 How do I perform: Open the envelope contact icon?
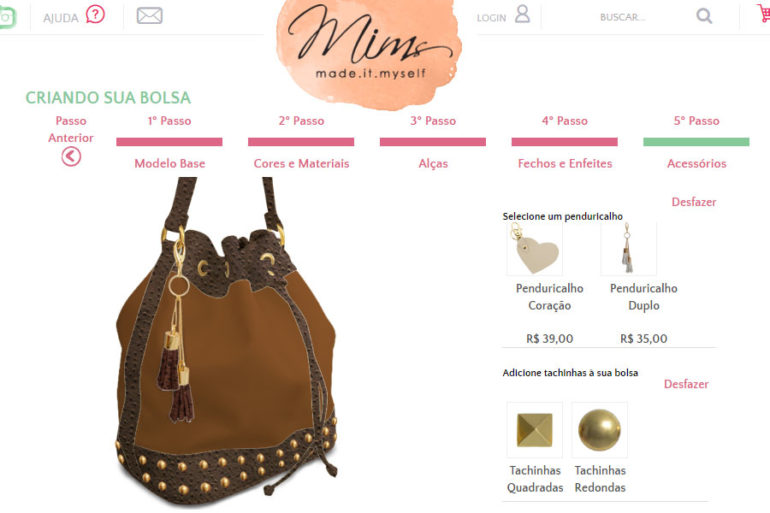click(x=149, y=16)
